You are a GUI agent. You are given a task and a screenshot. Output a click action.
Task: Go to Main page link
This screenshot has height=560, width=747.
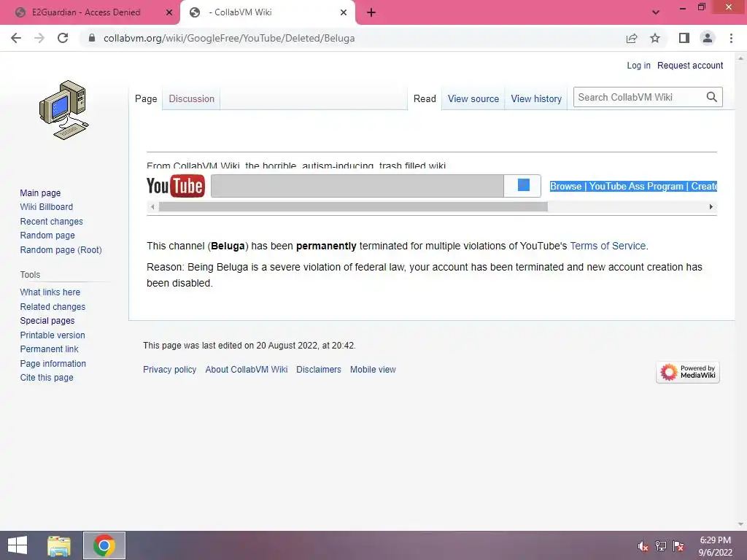(40, 192)
